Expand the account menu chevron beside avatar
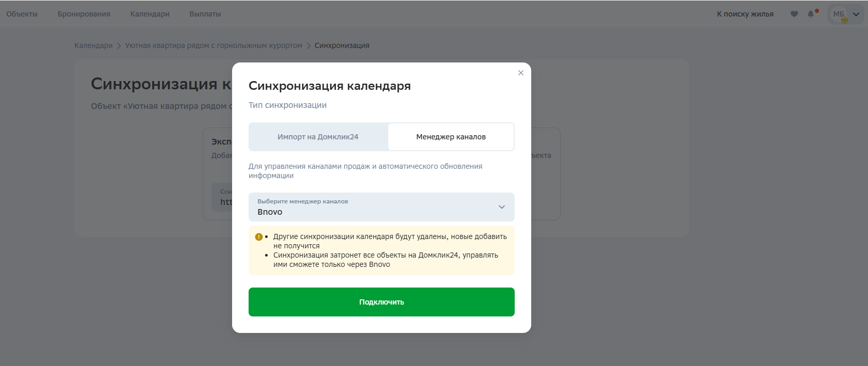Viewport: 868px width, 366px height. pyautogui.click(x=856, y=14)
